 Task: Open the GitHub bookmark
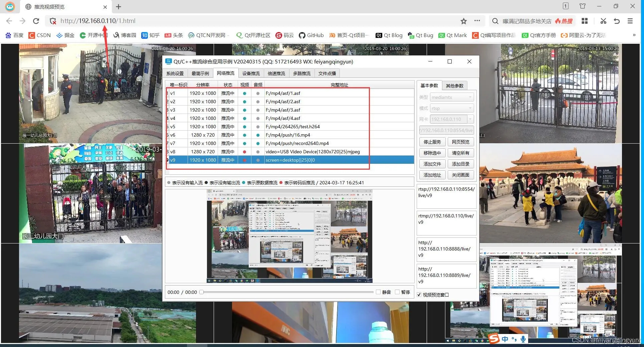pos(311,35)
